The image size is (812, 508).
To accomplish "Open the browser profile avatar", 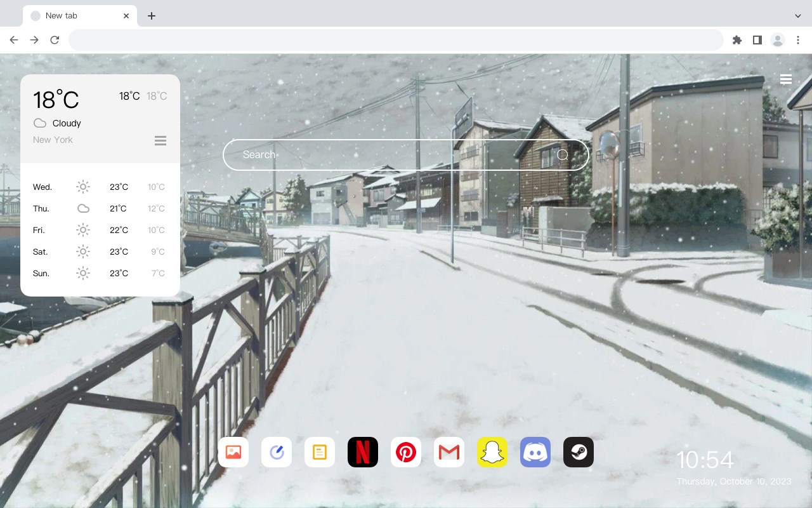I will click(x=778, y=40).
